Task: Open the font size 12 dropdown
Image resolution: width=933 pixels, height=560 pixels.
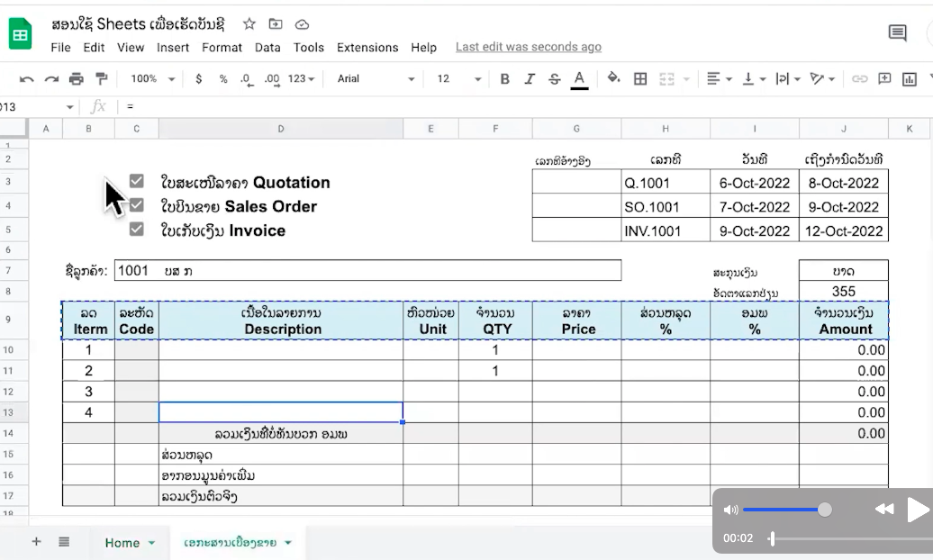Action: [x=458, y=78]
